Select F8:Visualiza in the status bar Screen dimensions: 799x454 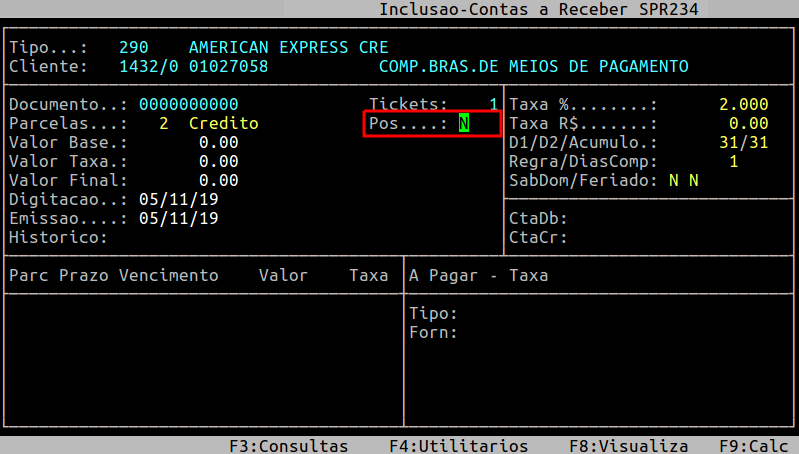tap(628, 446)
